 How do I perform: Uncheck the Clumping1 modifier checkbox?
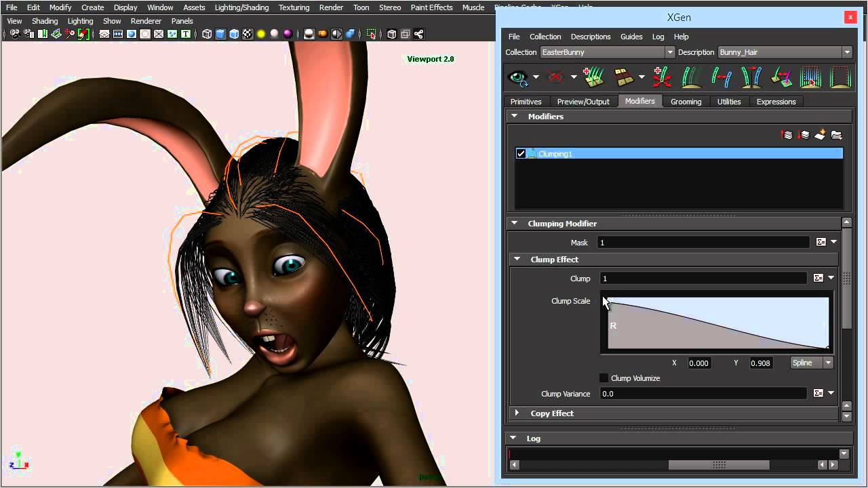tap(521, 154)
